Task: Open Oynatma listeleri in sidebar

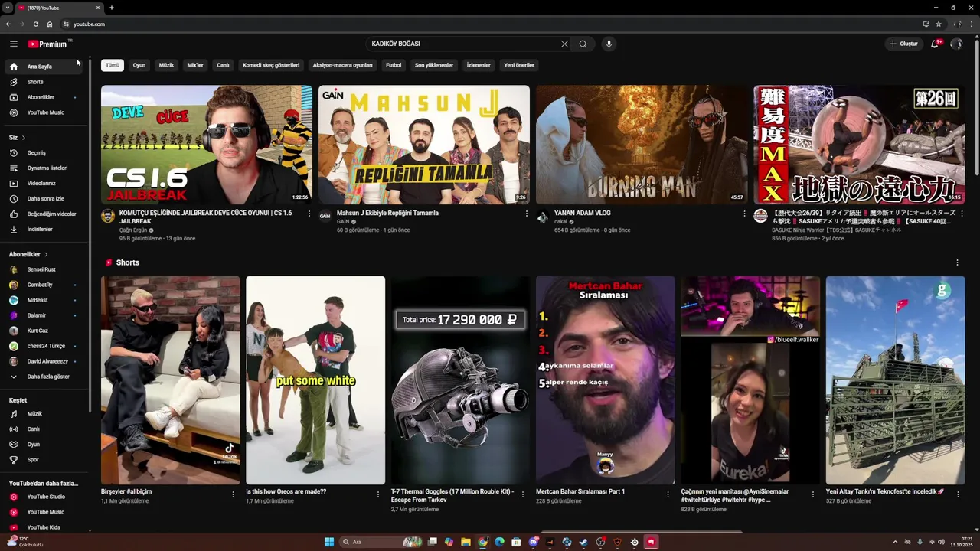Action: coord(44,168)
